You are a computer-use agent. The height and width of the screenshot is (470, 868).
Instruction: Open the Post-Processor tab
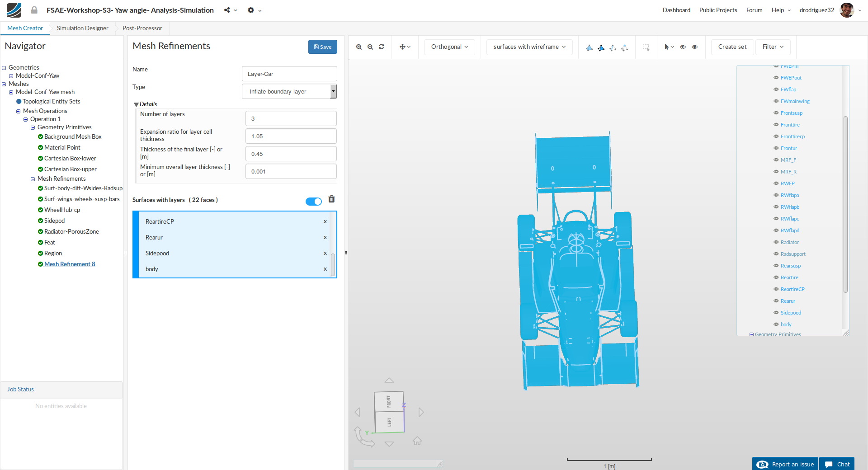pos(142,28)
